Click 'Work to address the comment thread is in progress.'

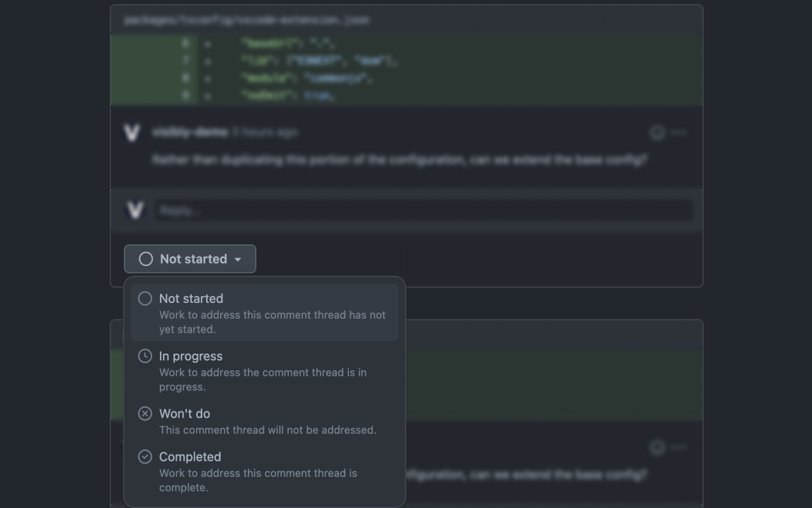coord(263,380)
